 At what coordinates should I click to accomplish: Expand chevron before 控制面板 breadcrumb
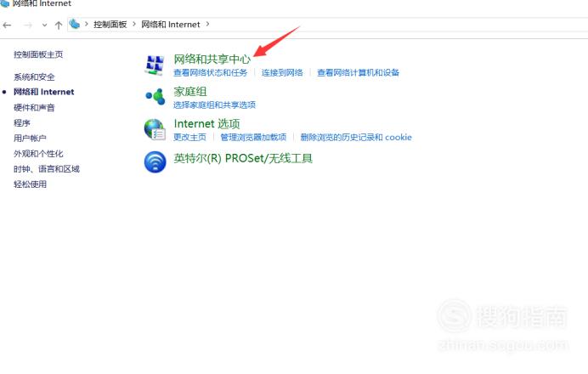click(x=87, y=24)
